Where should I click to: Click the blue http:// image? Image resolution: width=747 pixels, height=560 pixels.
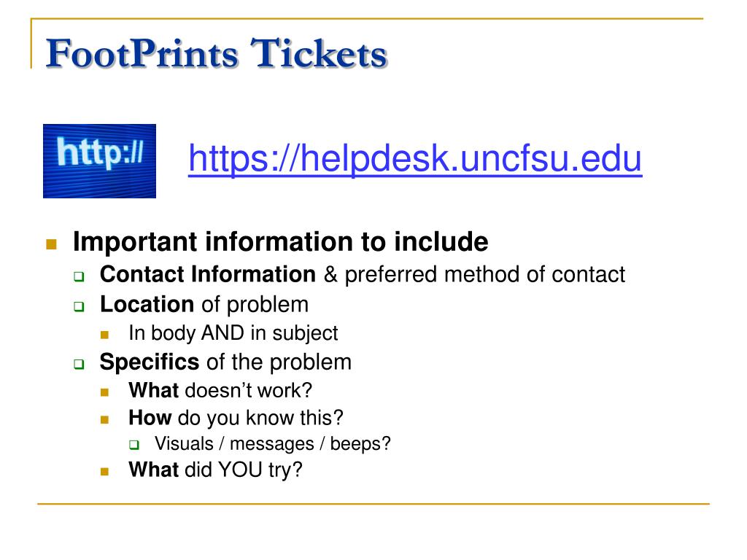[99, 161]
